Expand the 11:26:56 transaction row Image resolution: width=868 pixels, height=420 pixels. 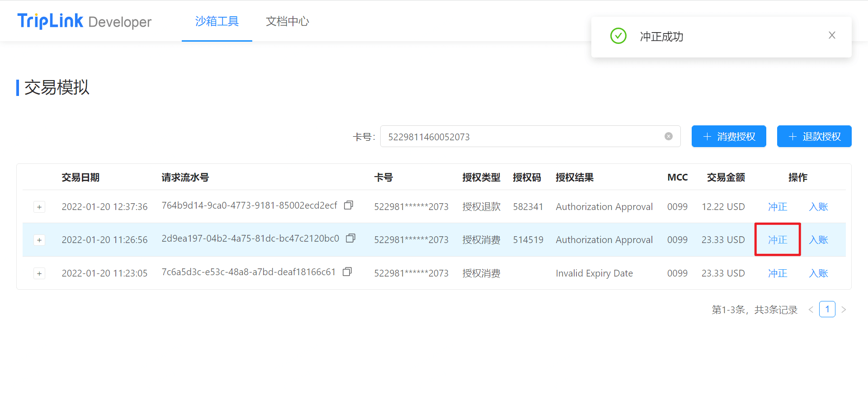click(x=39, y=240)
